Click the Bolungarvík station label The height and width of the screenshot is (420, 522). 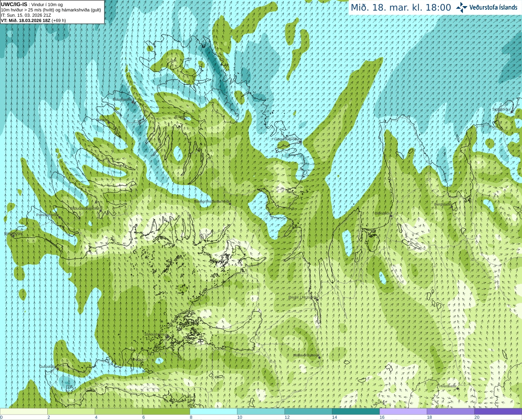click(x=122, y=99)
